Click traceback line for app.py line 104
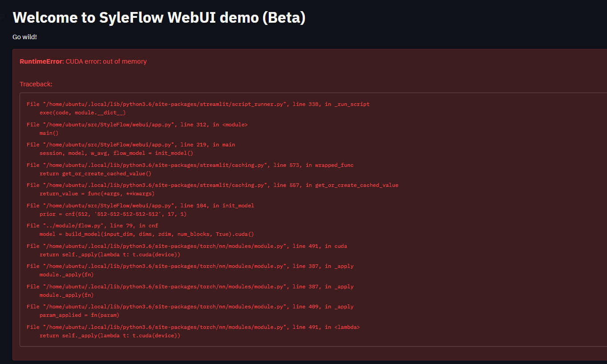This screenshot has width=607, height=364. pos(140,206)
